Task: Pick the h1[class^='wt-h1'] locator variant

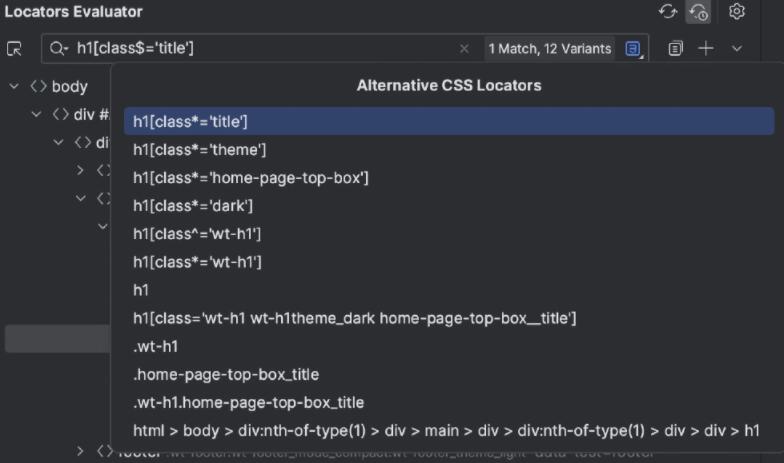Action: click(197, 233)
